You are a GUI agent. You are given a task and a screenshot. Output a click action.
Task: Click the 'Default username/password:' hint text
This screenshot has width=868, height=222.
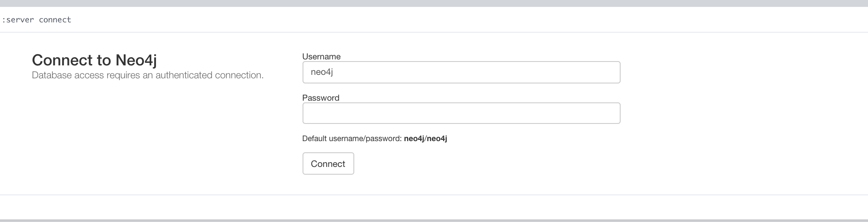352,139
